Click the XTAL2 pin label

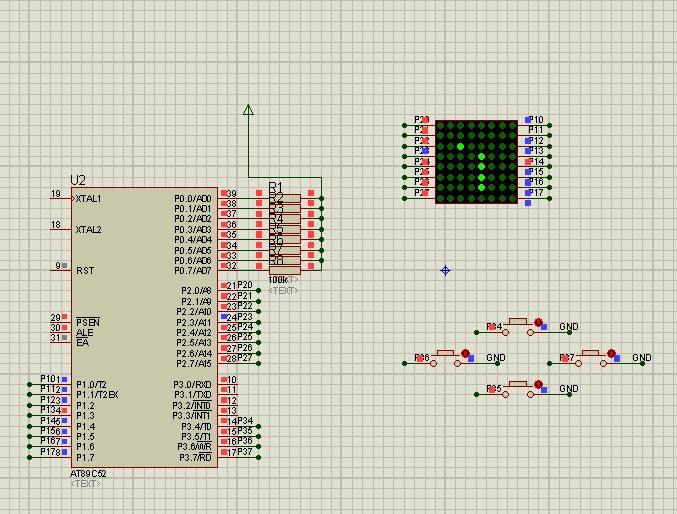(x=89, y=230)
